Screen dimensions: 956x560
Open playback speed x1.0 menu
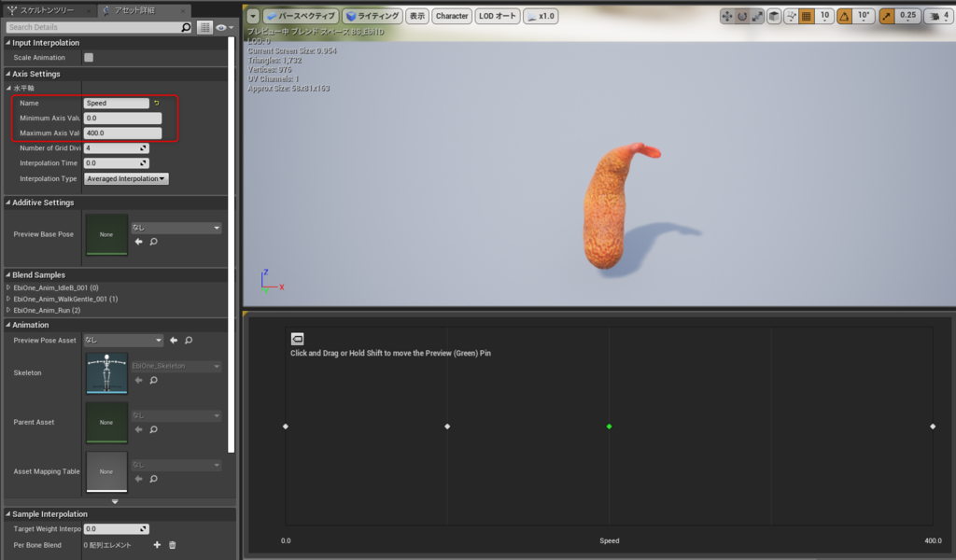[541, 17]
